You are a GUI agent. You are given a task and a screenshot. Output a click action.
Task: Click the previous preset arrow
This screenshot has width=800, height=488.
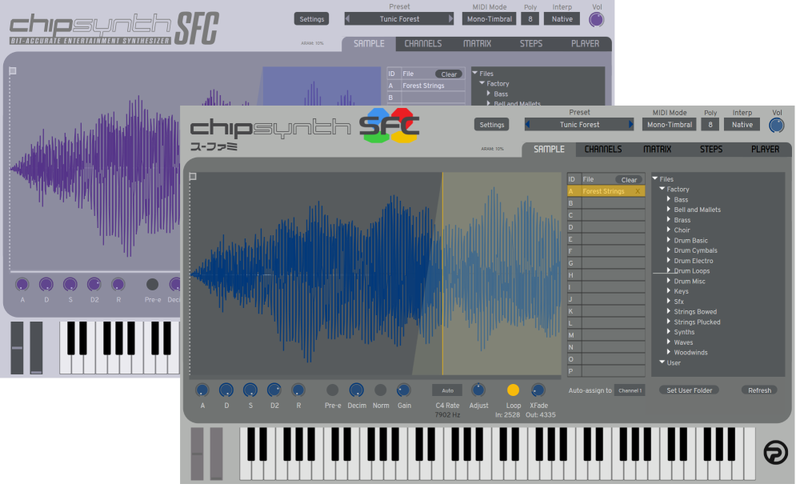[x=529, y=125]
